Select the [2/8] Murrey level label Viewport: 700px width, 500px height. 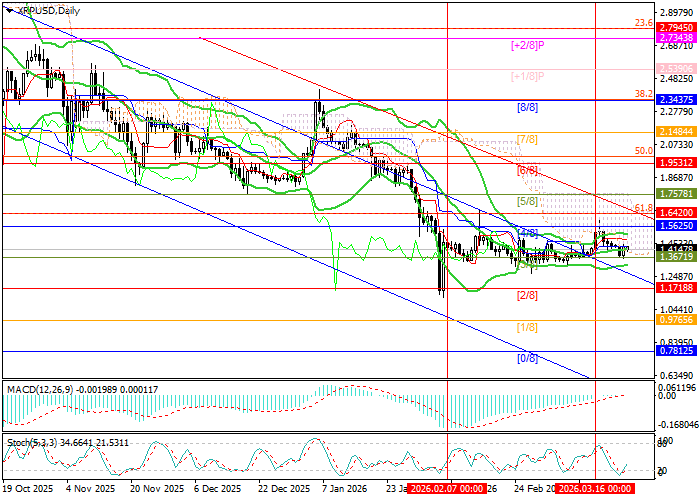[x=527, y=296]
